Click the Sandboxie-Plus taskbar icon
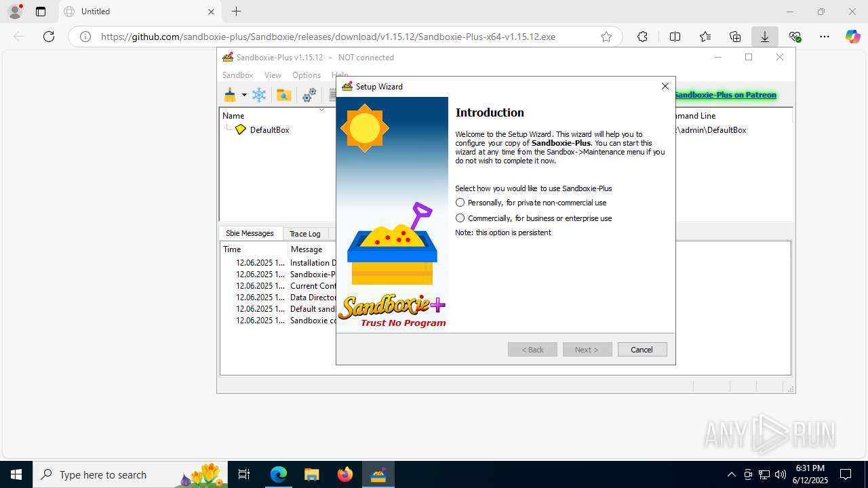This screenshot has width=868, height=488. (378, 474)
